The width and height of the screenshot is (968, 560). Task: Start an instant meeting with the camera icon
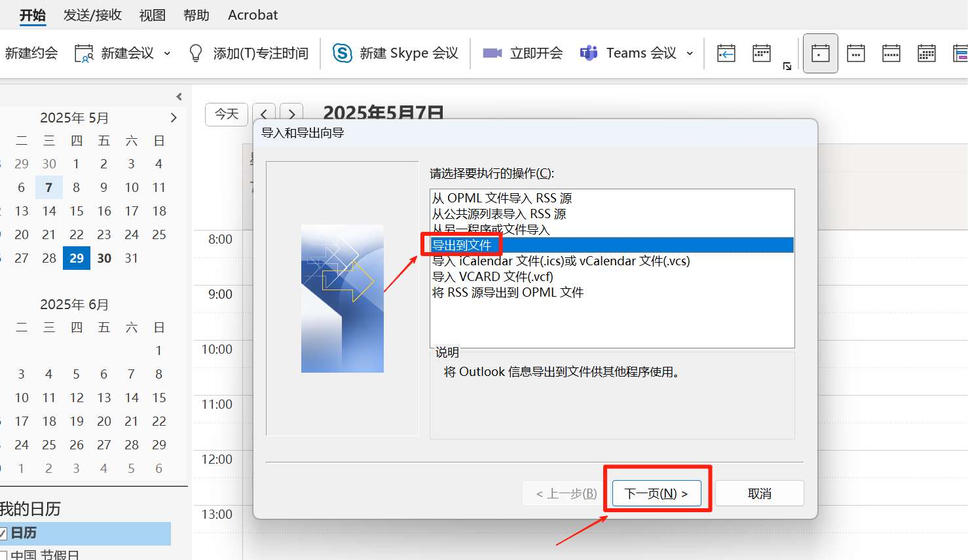[x=492, y=53]
